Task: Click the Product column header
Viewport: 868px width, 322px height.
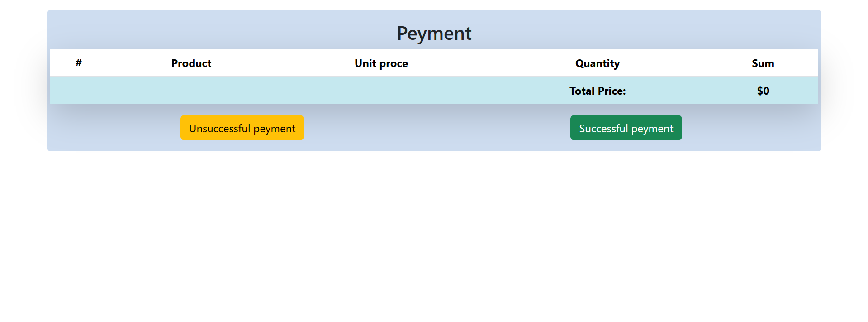Action: (x=191, y=63)
